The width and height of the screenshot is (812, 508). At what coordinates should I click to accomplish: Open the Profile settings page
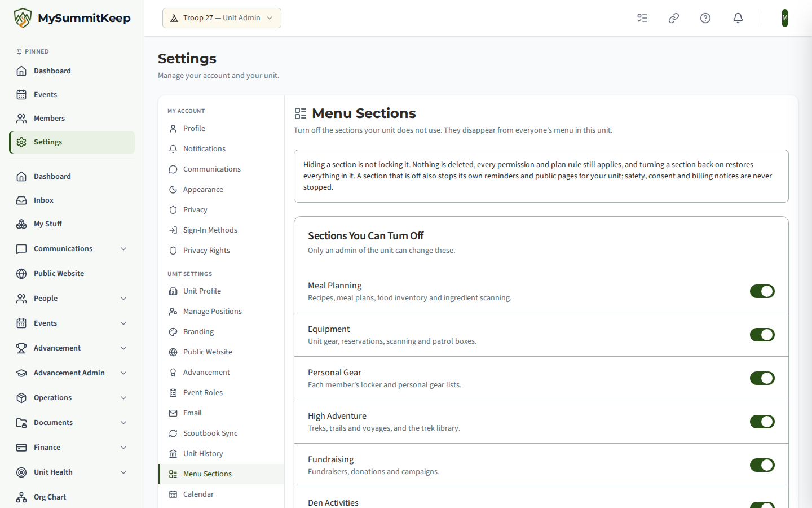click(x=221, y=129)
